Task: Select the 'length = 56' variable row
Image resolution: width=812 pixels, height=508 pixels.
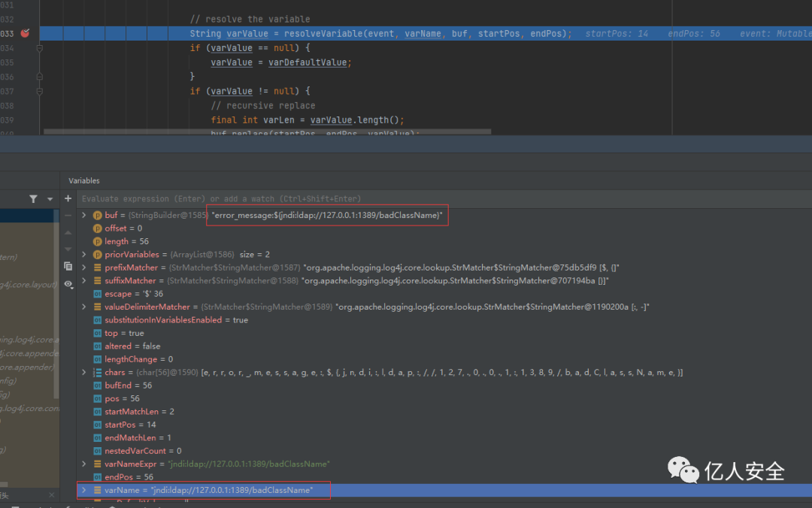Action: (x=444, y=241)
